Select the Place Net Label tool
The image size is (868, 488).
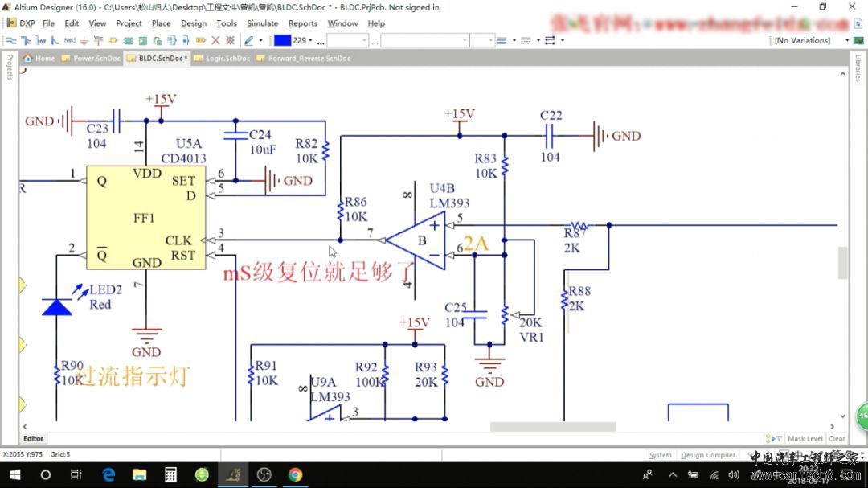tap(69, 40)
